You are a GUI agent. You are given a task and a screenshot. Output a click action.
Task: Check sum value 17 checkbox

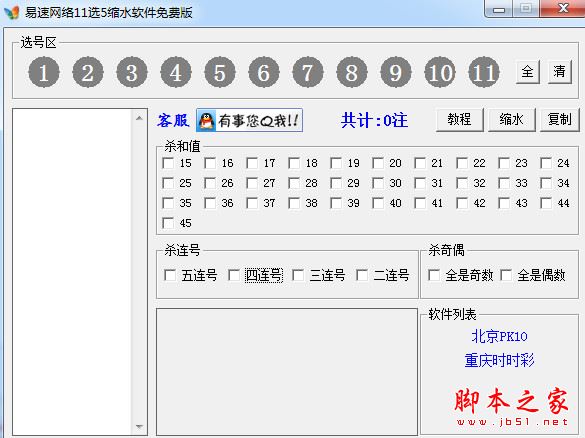pyautogui.click(x=252, y=163)
